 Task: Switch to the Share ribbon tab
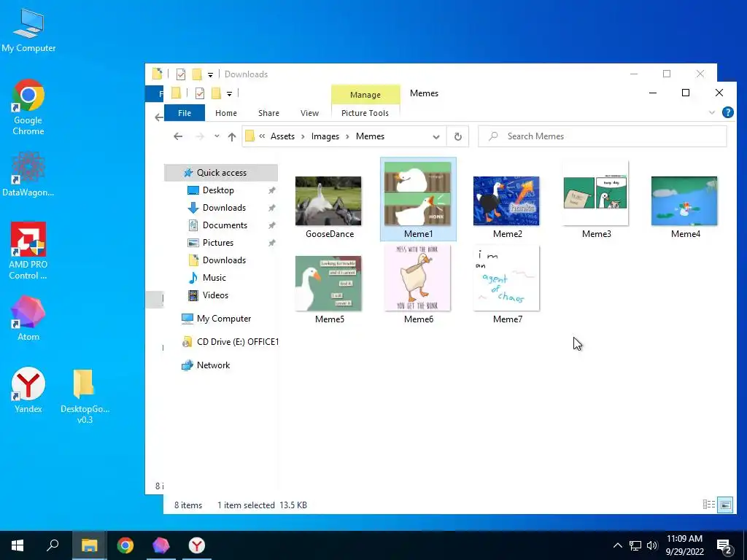[268, 113]
